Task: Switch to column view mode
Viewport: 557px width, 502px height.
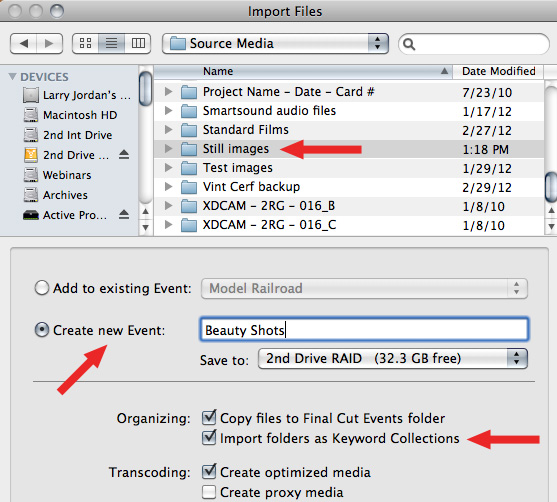Action: pos(138,44)
